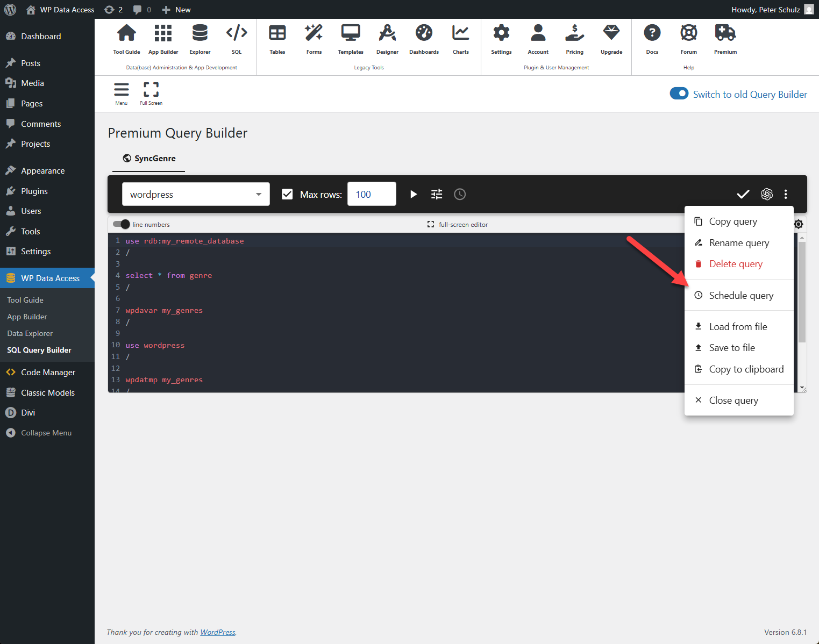The width and height of the screenshot is (819, 644).
Task: Open Dashboard in the sidebar
Action: [47, 37]
